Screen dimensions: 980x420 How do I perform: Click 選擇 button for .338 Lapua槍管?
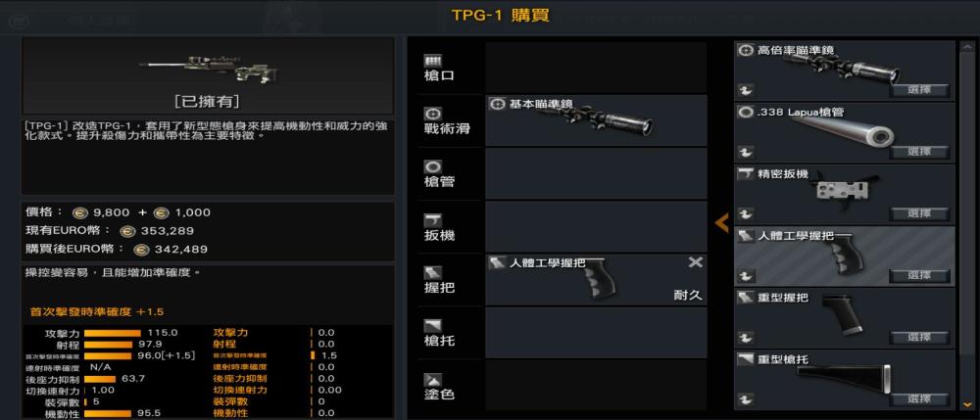click(x=919, y=153)
